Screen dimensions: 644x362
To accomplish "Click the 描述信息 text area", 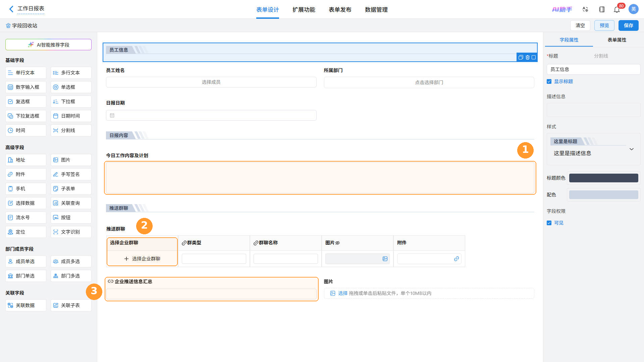I will click(x=593, y=110).
